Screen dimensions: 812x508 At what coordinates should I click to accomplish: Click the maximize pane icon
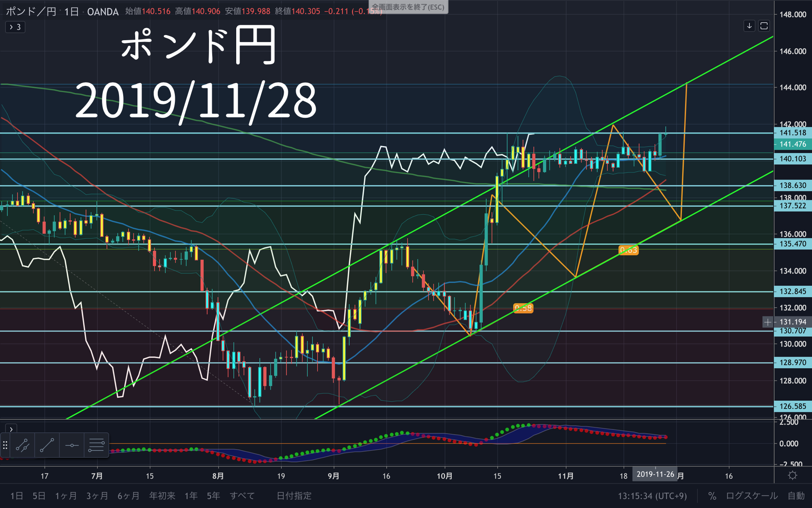764,26
